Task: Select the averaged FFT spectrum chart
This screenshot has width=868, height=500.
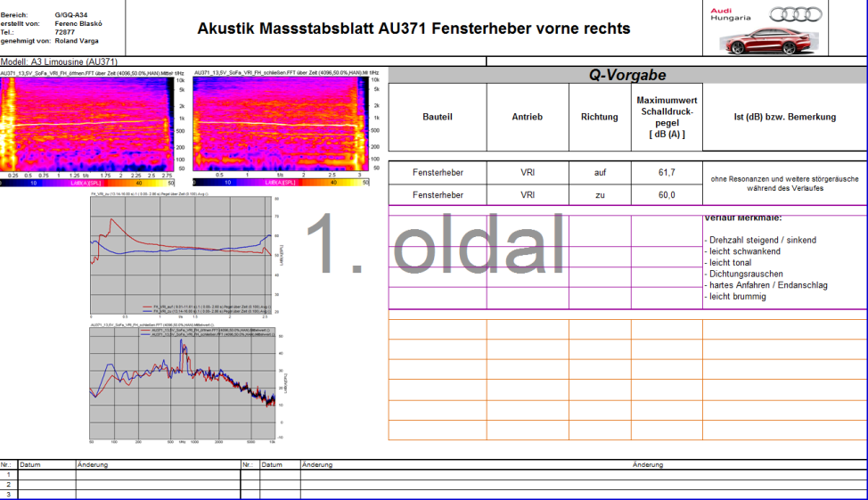Action: coord(182,384)
